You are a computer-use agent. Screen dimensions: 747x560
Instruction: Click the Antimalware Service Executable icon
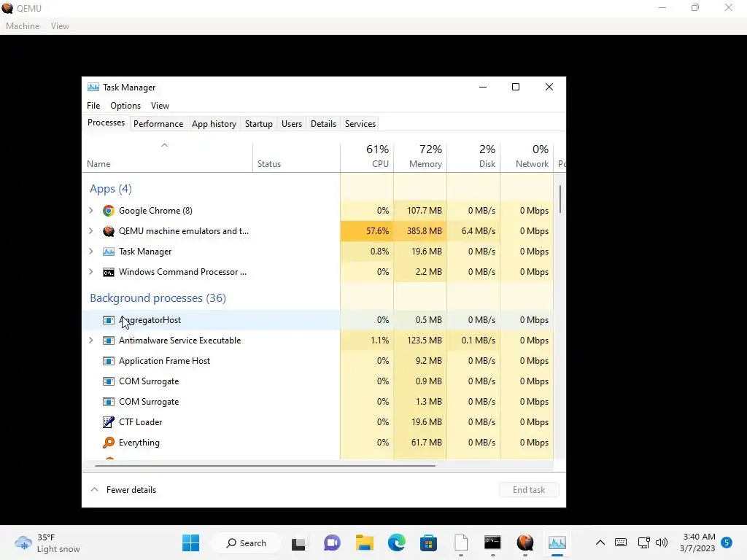coord(109,341)
